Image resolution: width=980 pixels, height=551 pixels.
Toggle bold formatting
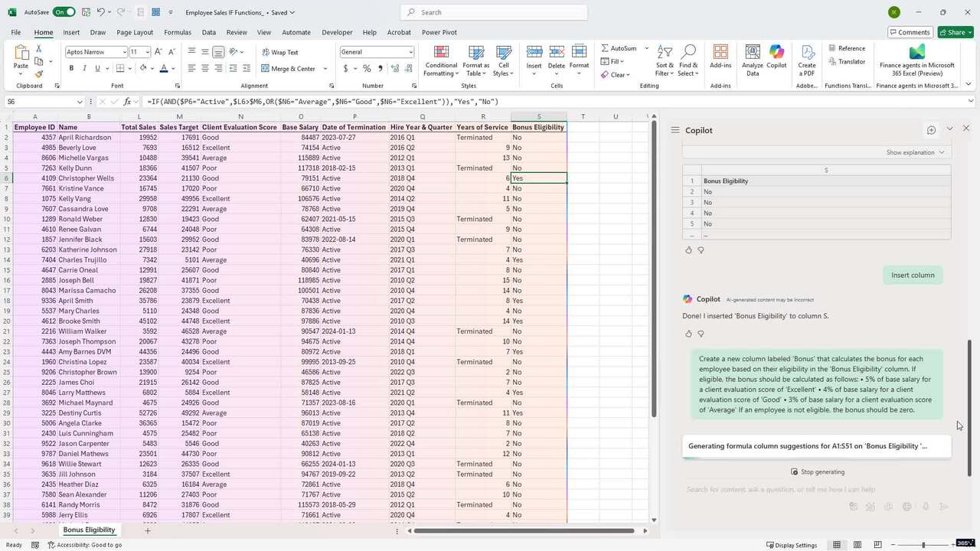coord(71,68)
